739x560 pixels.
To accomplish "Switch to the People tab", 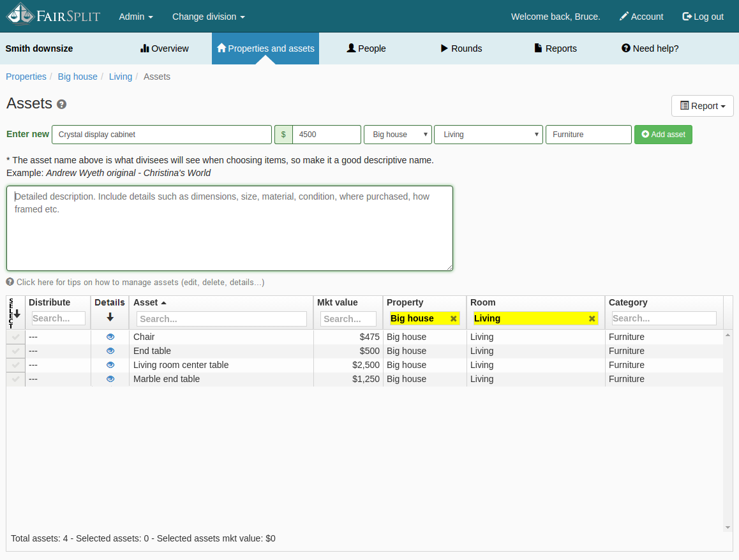I will pos(366,48).
